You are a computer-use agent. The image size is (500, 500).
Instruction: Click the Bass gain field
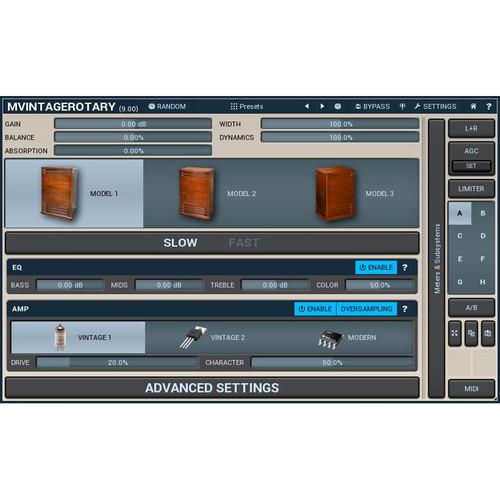click(x=70, y=285)
